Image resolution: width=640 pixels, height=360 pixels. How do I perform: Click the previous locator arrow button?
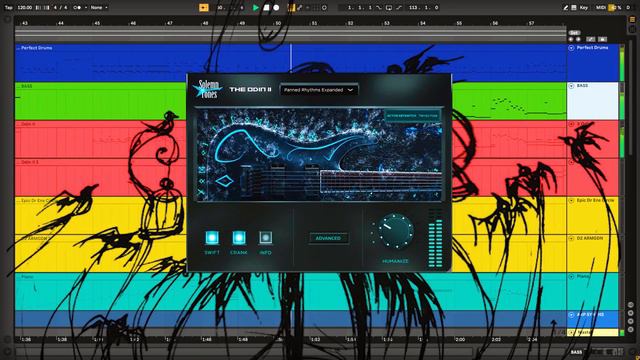571,39
